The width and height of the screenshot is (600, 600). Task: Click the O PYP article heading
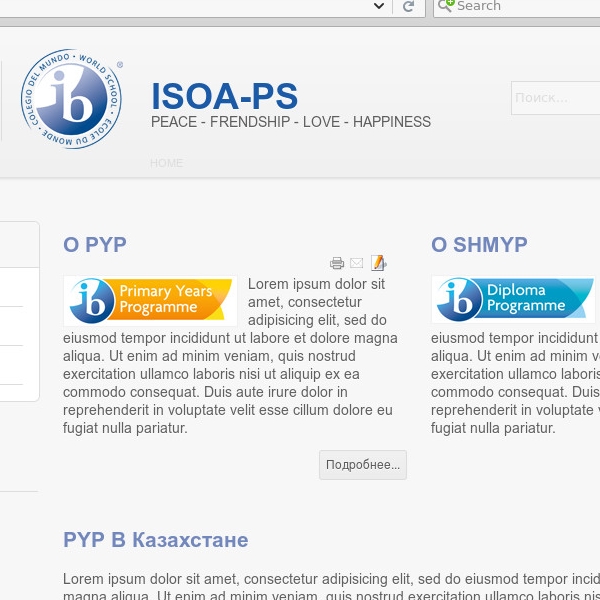point(95,245)
